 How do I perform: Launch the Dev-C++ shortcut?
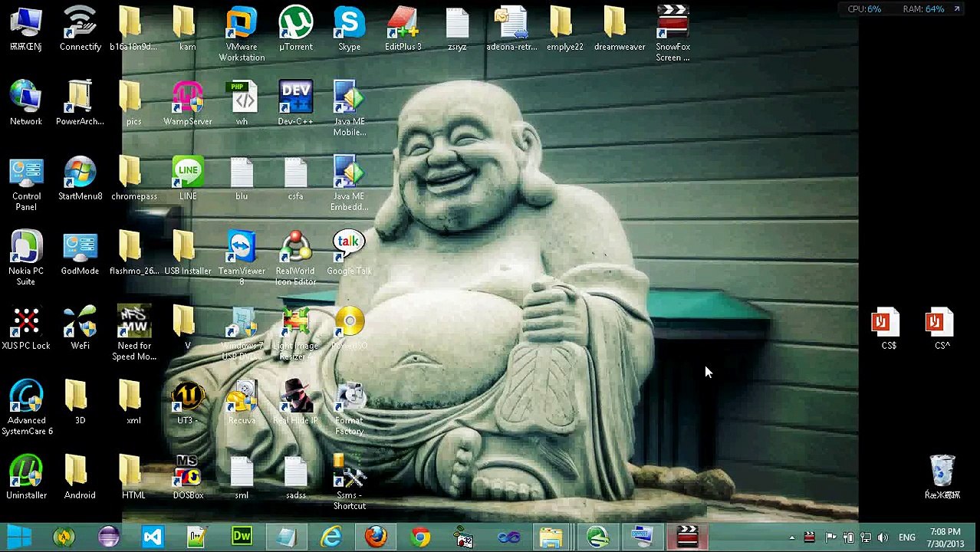tap(295, 103)
